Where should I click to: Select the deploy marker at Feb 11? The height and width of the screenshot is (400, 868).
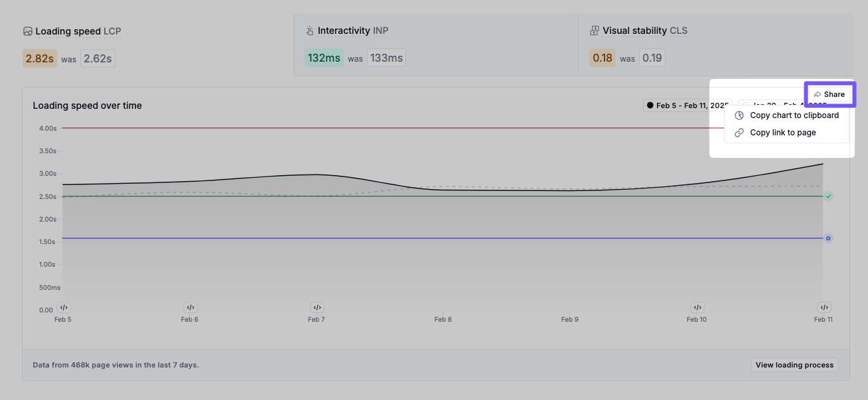pos(824,307)
